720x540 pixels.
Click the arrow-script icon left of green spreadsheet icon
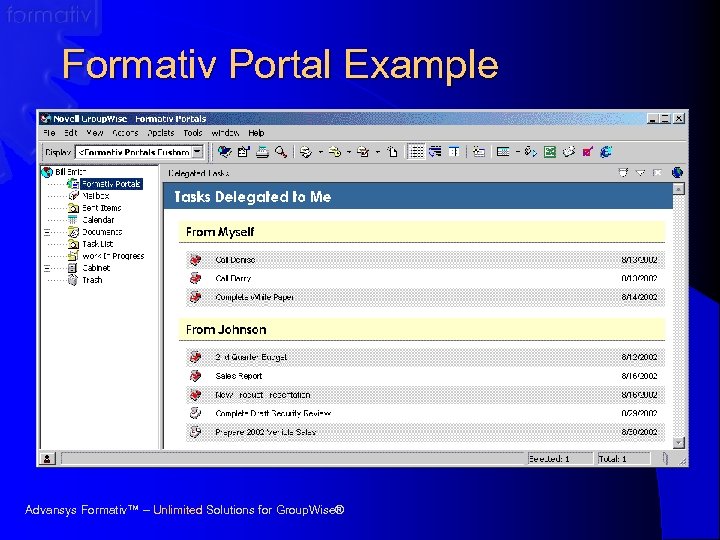tap(531, 152)
